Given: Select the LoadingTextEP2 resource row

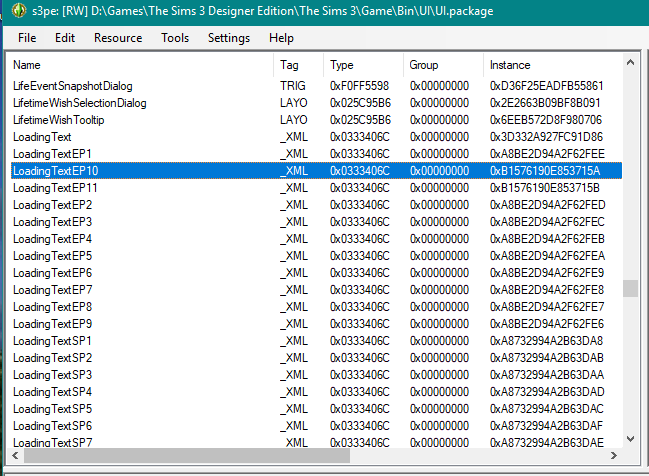Looking at the screenshot, I should 316,205.
